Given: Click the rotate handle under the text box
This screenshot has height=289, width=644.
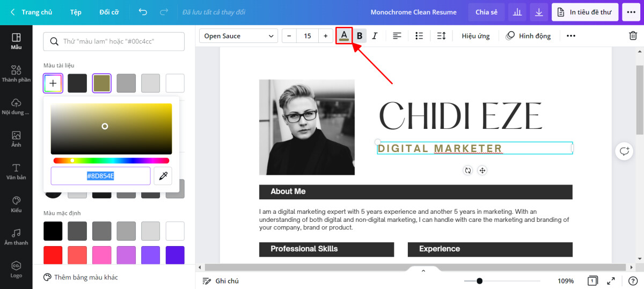Looking at the screenshot, I should point(468,170).
